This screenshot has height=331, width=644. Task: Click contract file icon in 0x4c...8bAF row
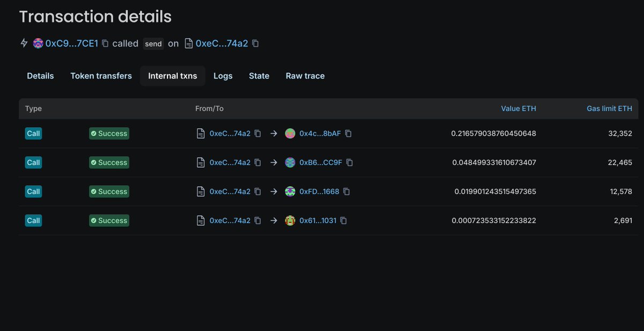click(x=201, y=134)
